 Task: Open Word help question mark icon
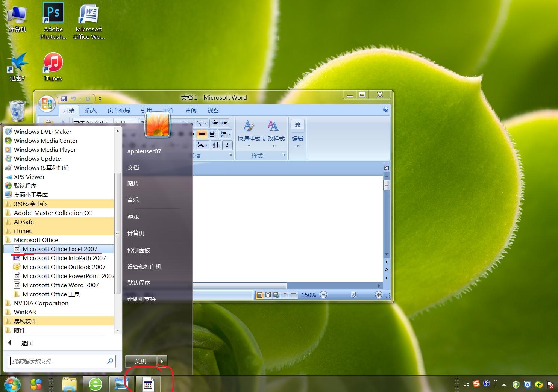385,110
